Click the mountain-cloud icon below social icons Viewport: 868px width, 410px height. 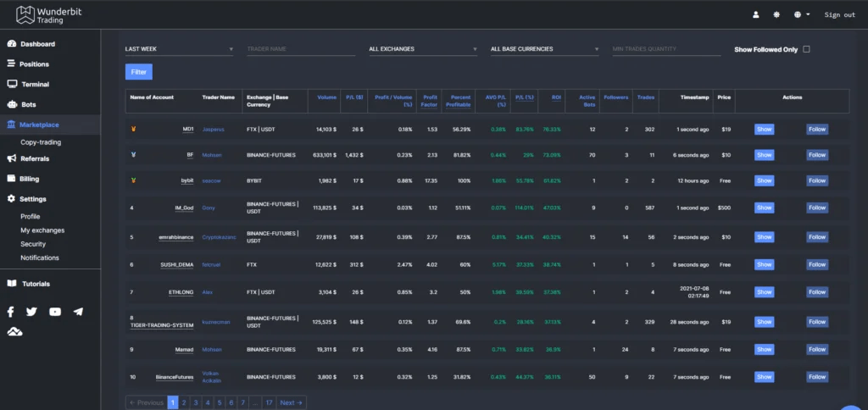[14, 331]
